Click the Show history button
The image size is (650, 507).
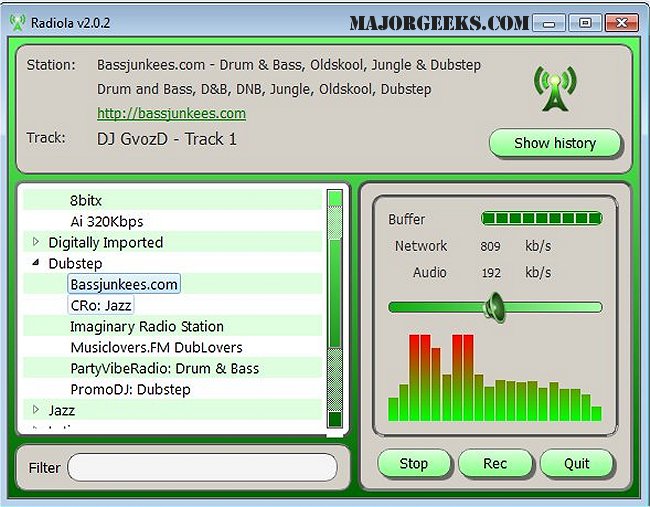tap(555, 143)
